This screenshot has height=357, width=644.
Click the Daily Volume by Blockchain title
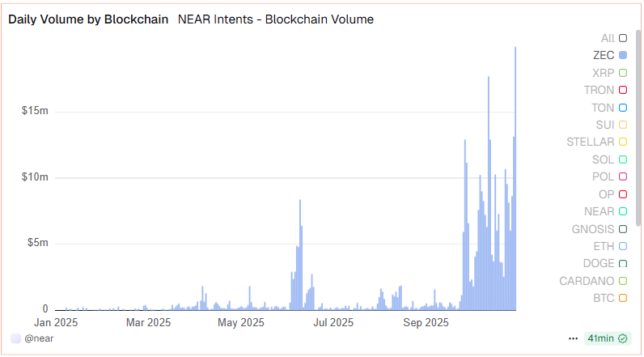88,19
